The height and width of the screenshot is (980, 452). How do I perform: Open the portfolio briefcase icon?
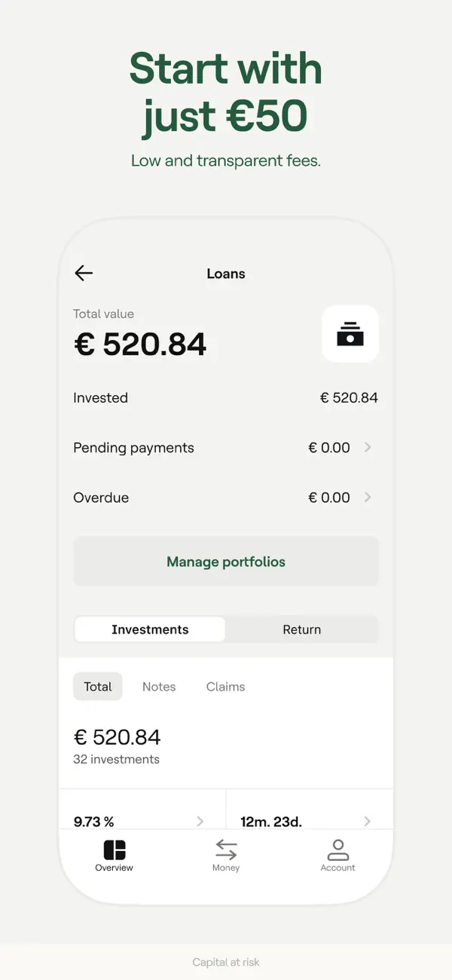pos(350,333)
